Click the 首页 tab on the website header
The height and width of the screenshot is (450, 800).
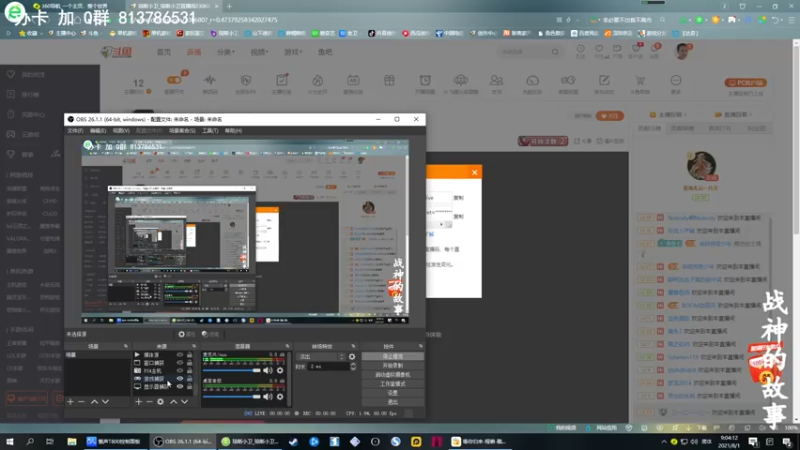tap(164, 52)
